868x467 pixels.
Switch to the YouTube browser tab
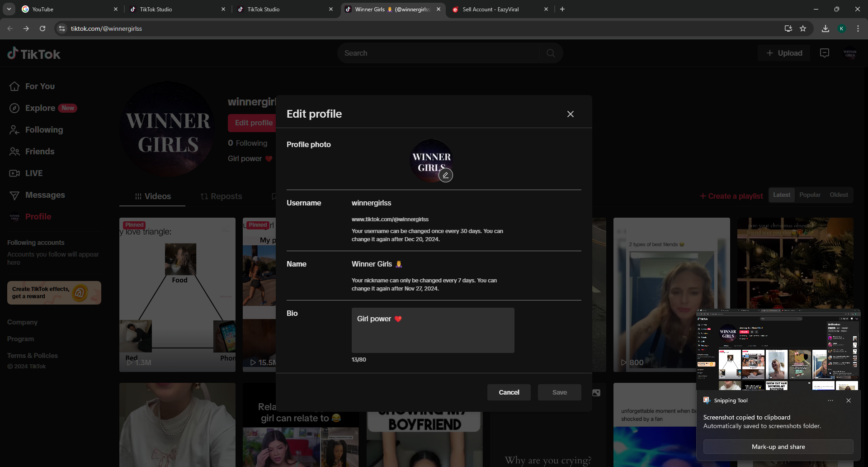coord(68,9)
